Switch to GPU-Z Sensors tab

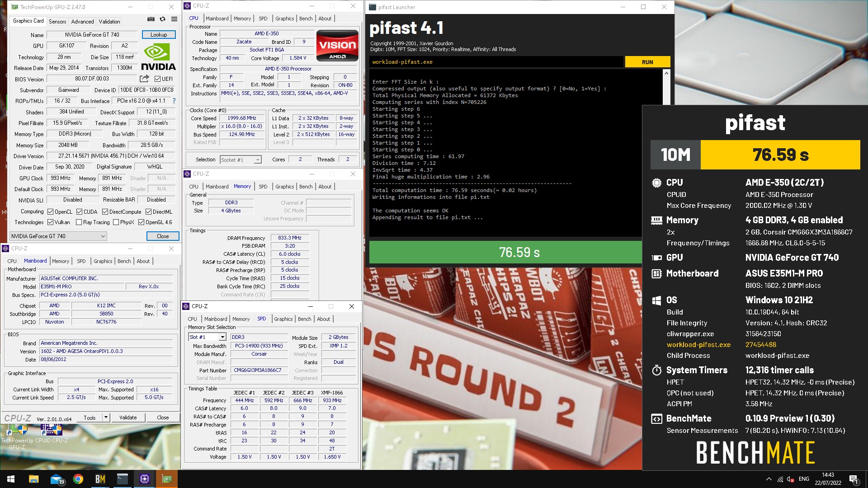[x=57, y=21]
